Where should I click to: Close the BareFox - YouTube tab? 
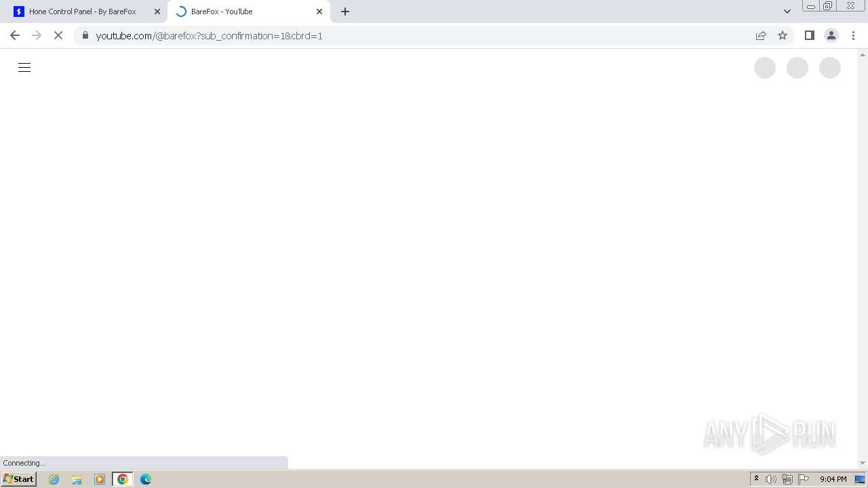coord(319,12)
